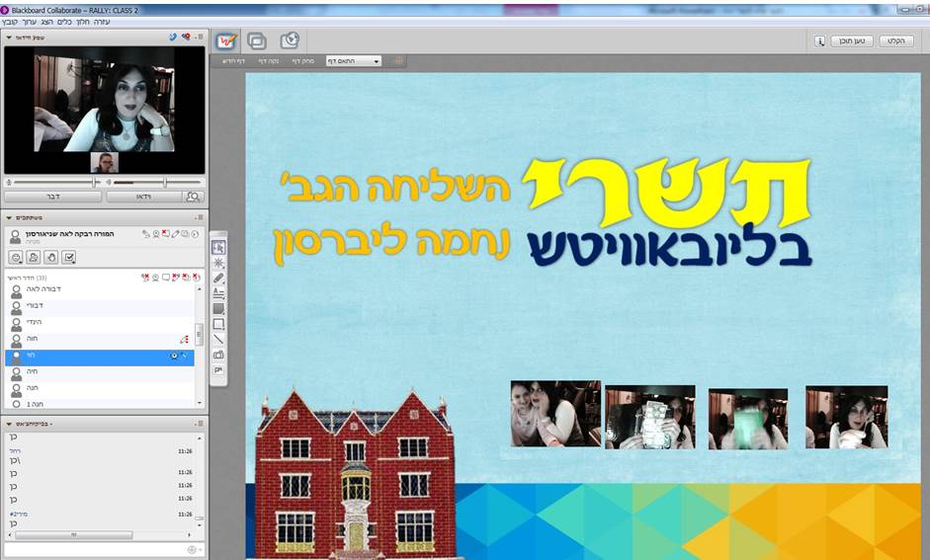930x560 pixels.
Task: Open the ערוך (Edit) menu
Action: pyautogui.click(x=30, y=22)
